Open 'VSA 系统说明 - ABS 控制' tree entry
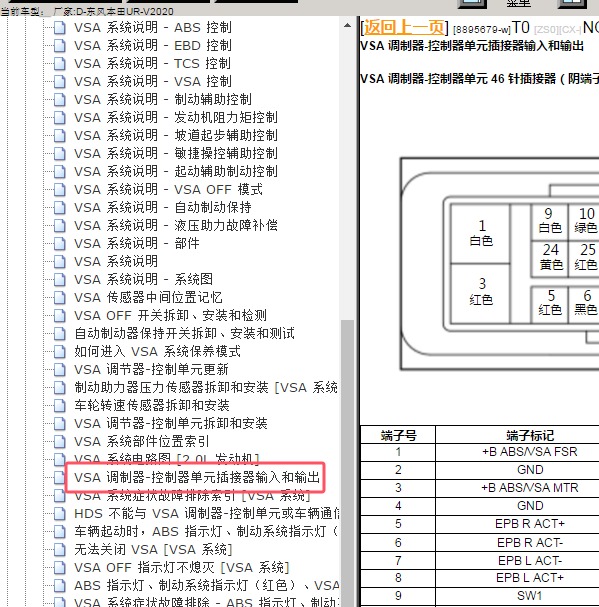The image size is (599, 607). 153,27
